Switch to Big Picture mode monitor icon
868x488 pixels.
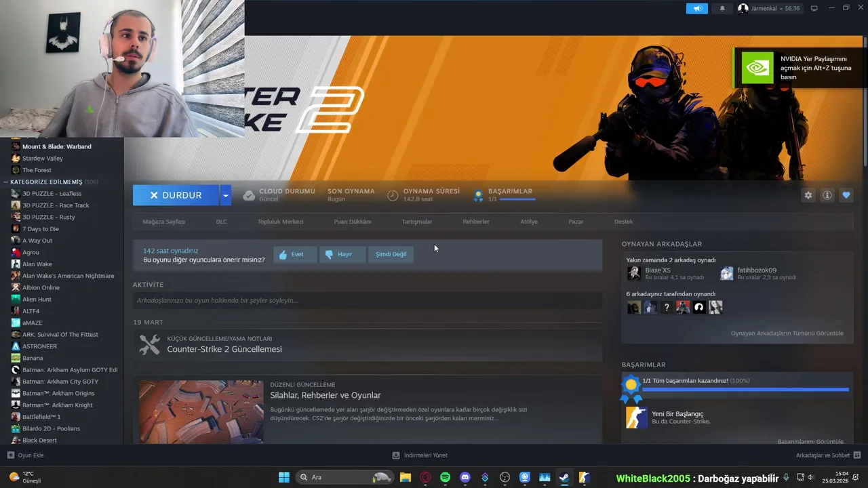(814, 8)
